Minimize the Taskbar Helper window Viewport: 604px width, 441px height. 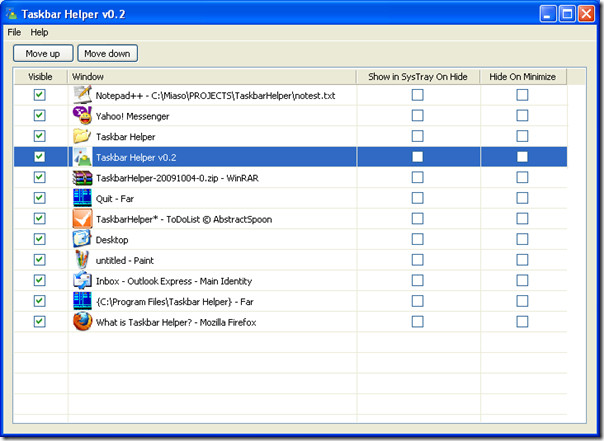[x=548, y=14]
